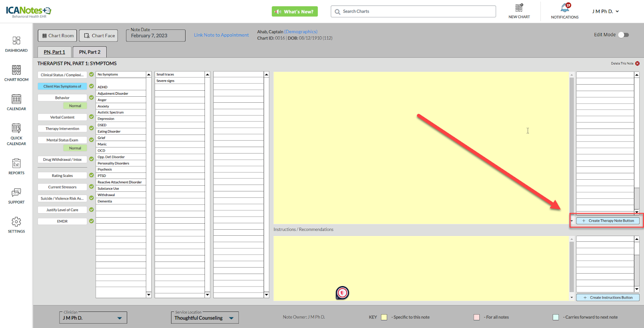Click the green check beside EMDR
644x328 pixels.
[91, 221]
